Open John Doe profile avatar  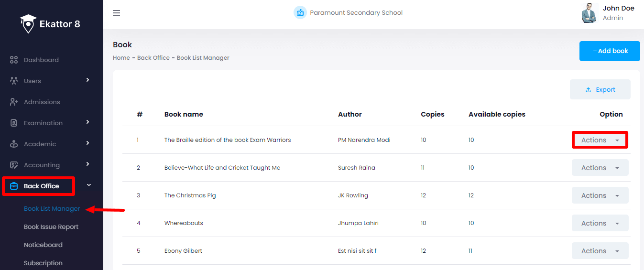[x=589, y=13]
